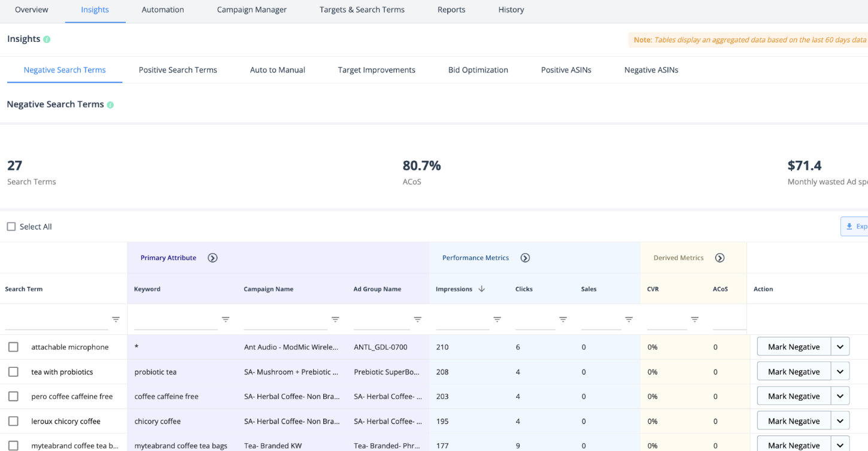
Task: Click the info icon next to Insights heading
Action: [x=47, y=39]
